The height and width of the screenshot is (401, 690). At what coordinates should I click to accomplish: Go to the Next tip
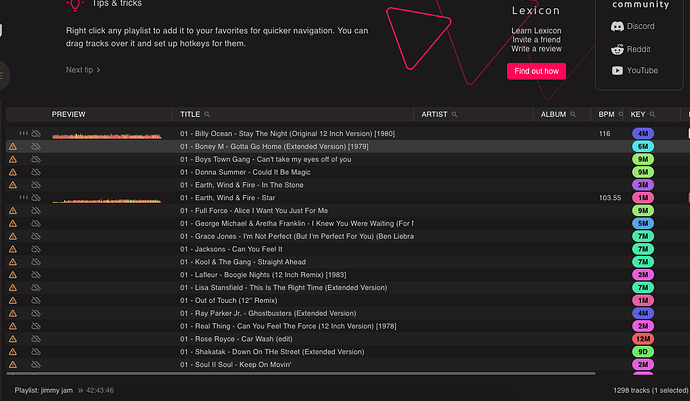click(83, 70)
